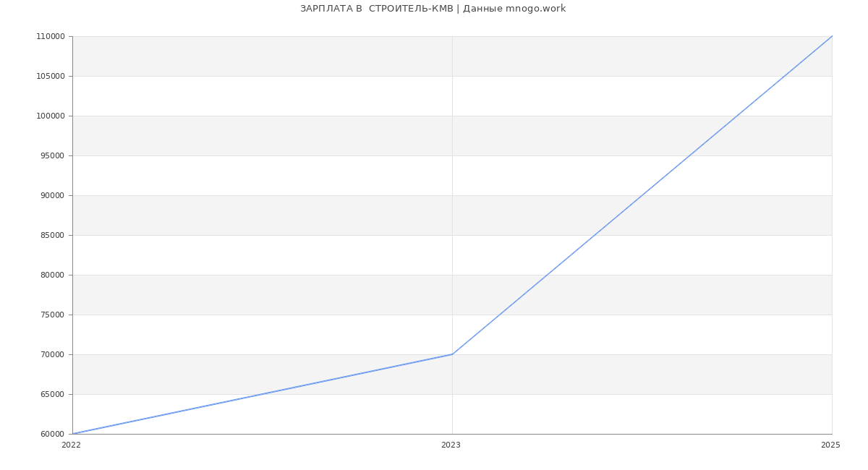Click the line's starting point at 2022

pos(73,434)
